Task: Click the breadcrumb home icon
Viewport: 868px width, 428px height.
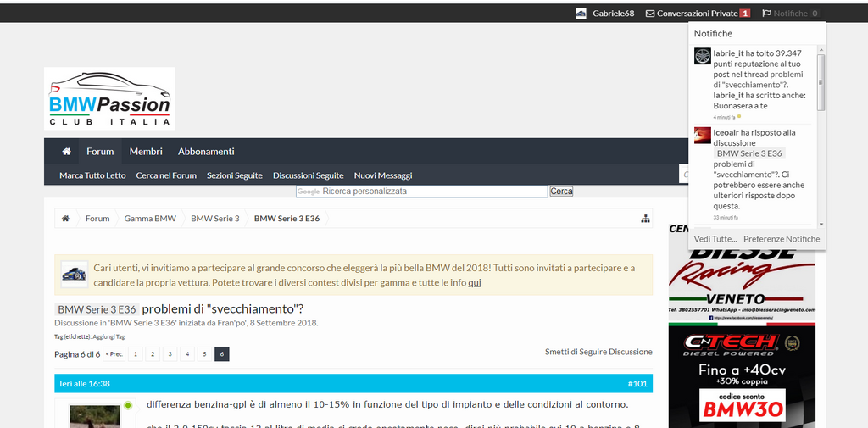Action: [65, 218]
